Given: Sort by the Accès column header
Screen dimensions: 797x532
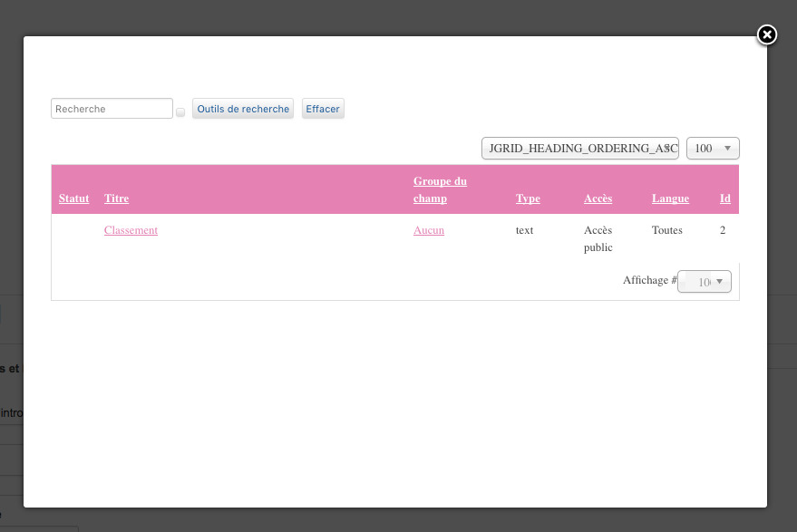Looking at the screenshot, I should 598,198.
